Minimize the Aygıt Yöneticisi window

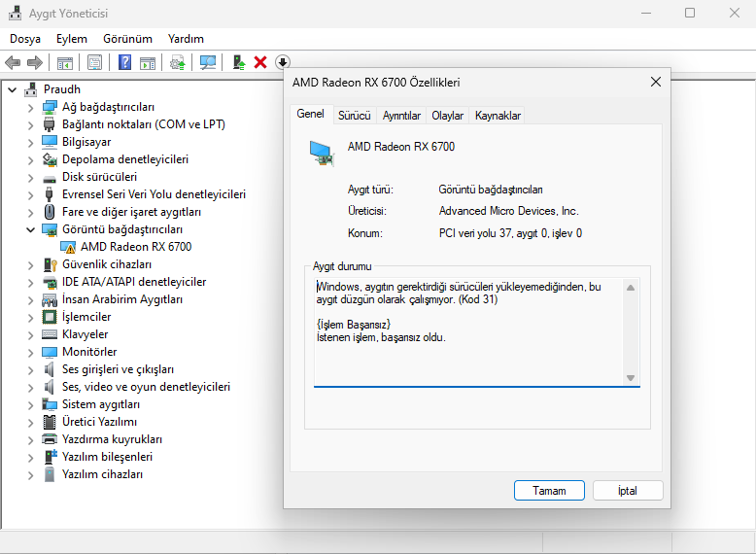pyautogui.click(x=646, y=13)
